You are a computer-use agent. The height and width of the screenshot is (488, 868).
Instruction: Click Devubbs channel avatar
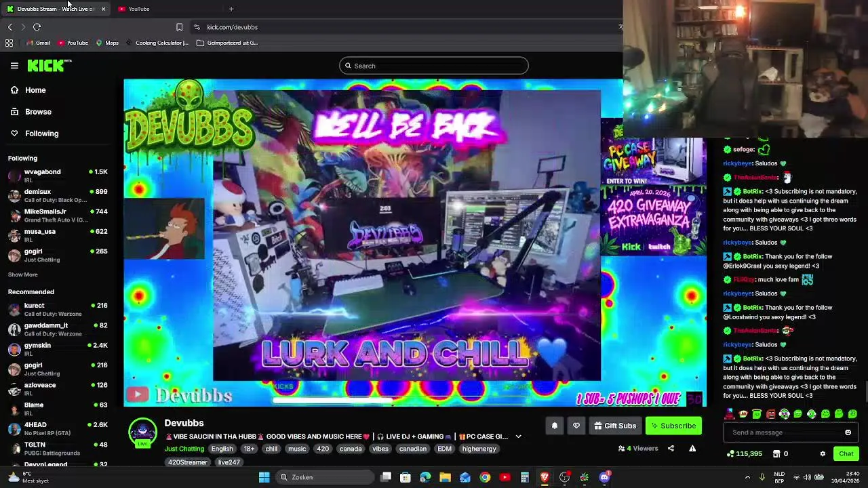click(142, 433)
